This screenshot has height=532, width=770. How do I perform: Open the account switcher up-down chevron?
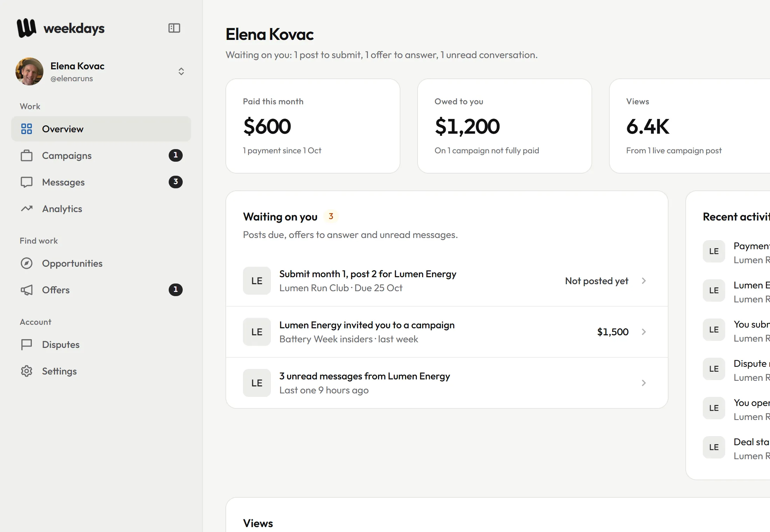tap(181, 71)
